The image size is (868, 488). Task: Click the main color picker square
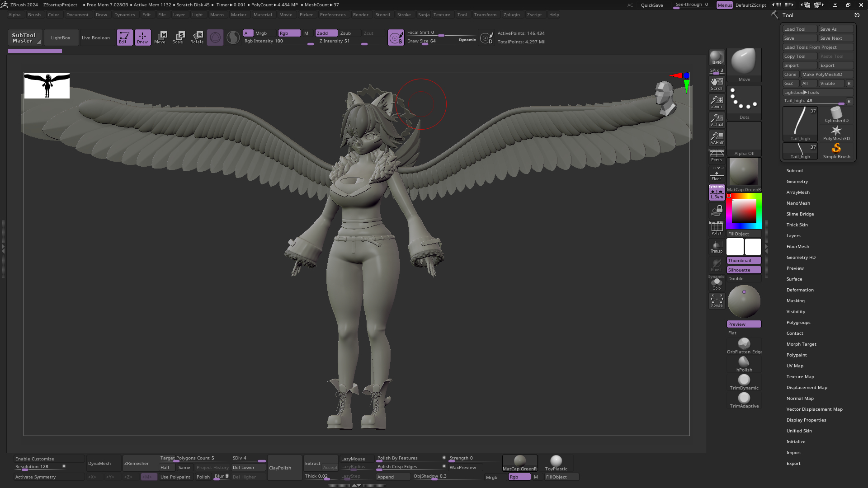(x=744, y=211)
